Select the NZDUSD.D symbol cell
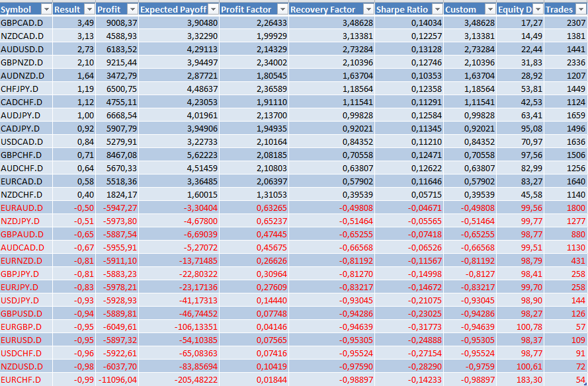The width and height of the screenshot is (588, 386). tap(26, 366)
